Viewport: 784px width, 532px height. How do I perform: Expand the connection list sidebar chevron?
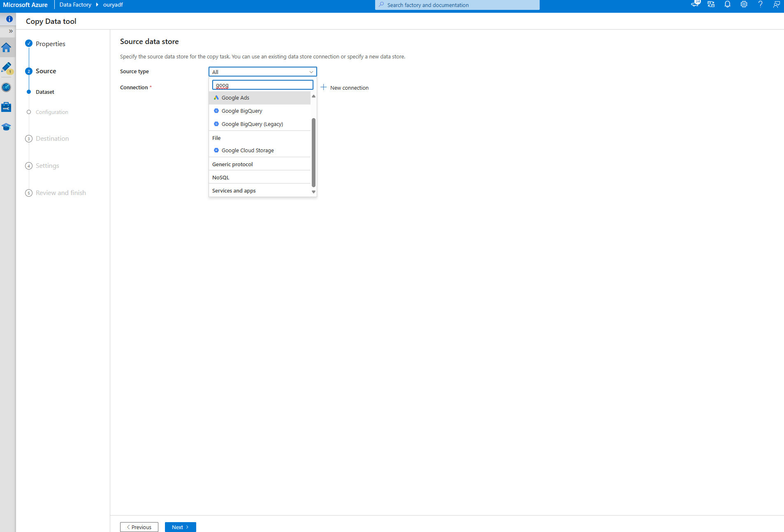click(11, 31)
